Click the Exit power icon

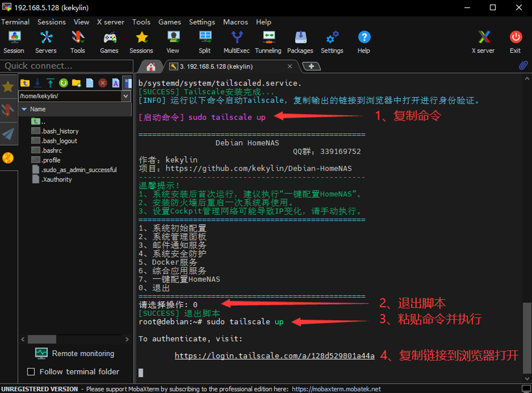(x=516, y=42)
